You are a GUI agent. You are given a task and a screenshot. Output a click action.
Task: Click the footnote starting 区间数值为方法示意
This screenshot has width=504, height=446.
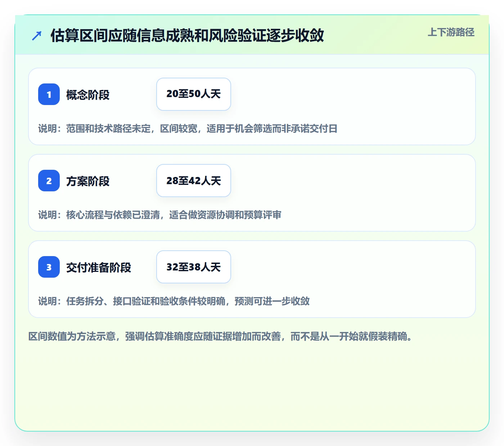coord(220,336)
